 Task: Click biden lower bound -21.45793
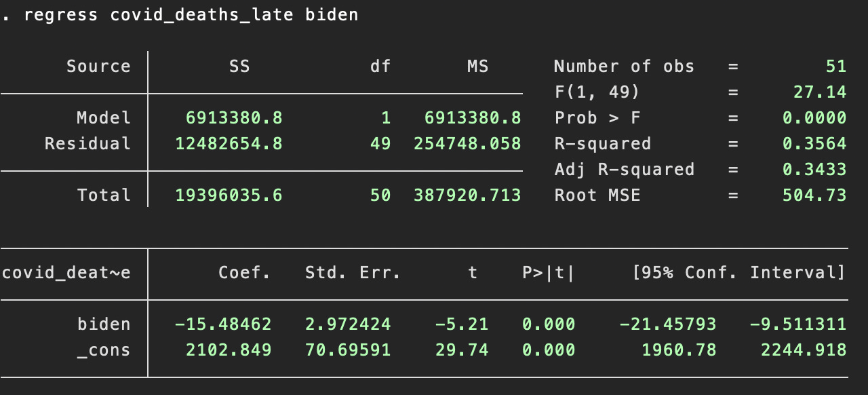pyautogui.click(x=668, y=324)
